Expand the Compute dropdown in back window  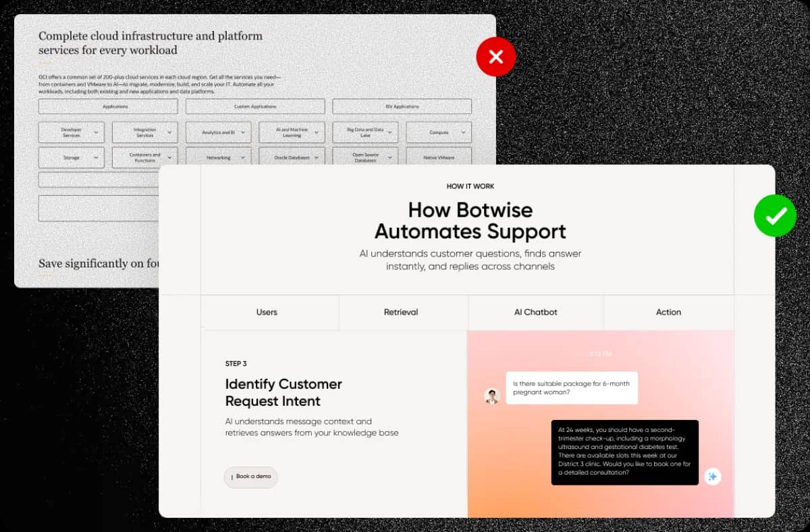[x=439, y=132]
